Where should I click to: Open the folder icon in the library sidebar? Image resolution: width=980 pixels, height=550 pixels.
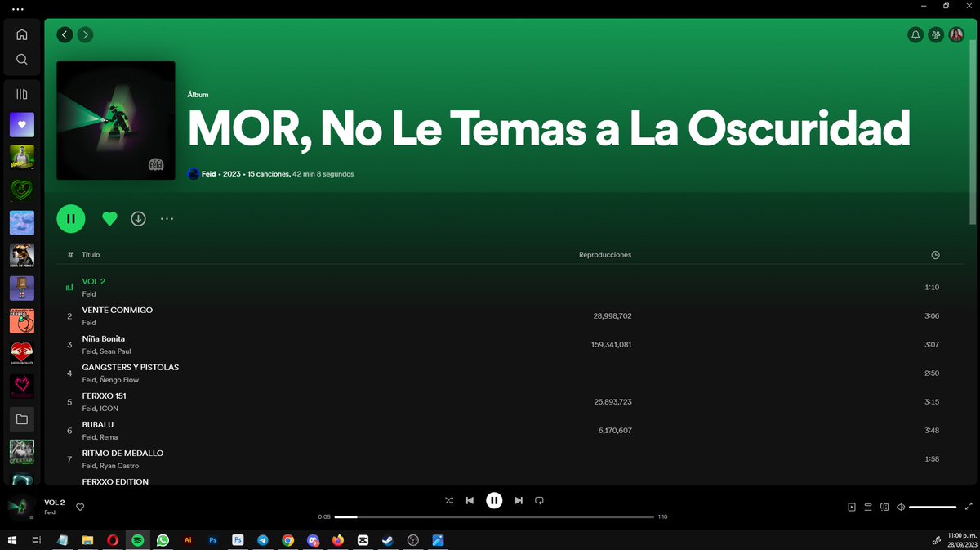22,419
